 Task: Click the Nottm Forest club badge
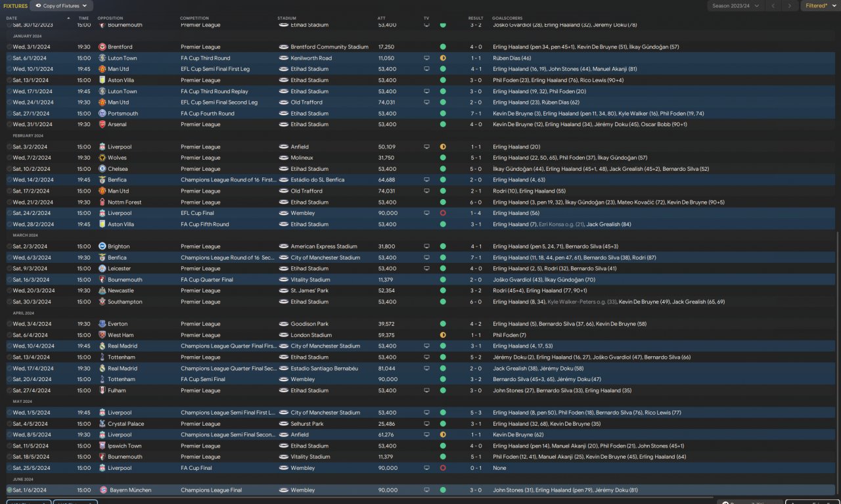point(102,202)
